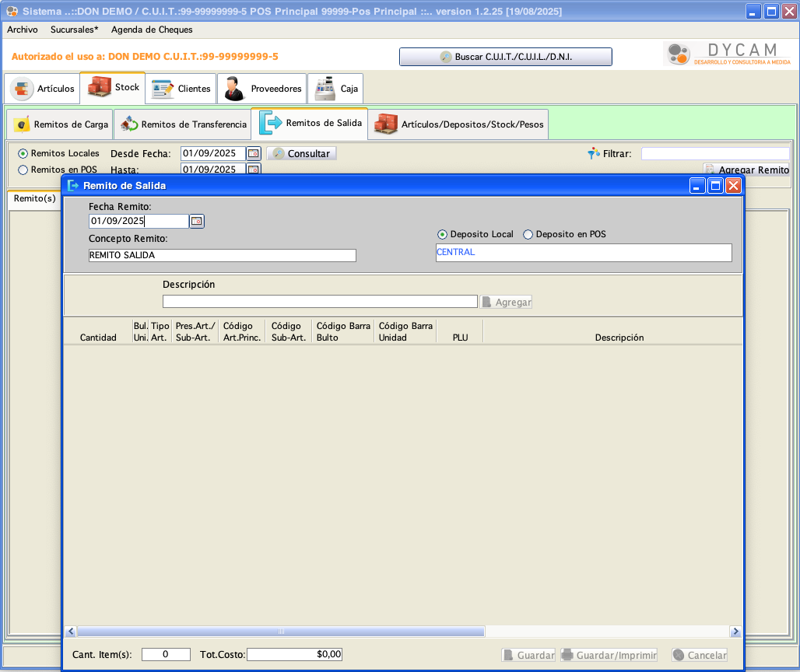The width and height of the screenshot is (800, 672).
Task: Choose Remitos Locales radio button
Action: [23, 153]
